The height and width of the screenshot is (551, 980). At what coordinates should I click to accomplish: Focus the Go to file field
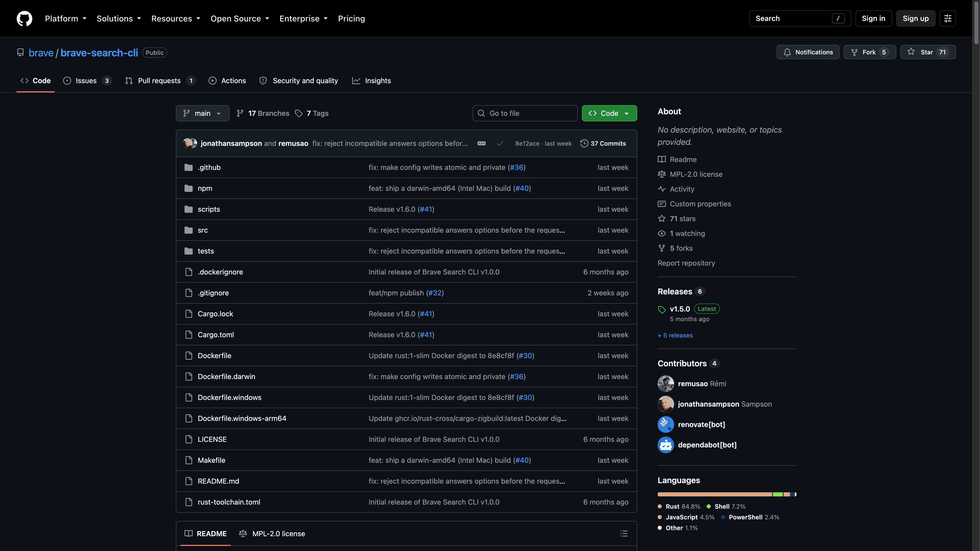525,113
